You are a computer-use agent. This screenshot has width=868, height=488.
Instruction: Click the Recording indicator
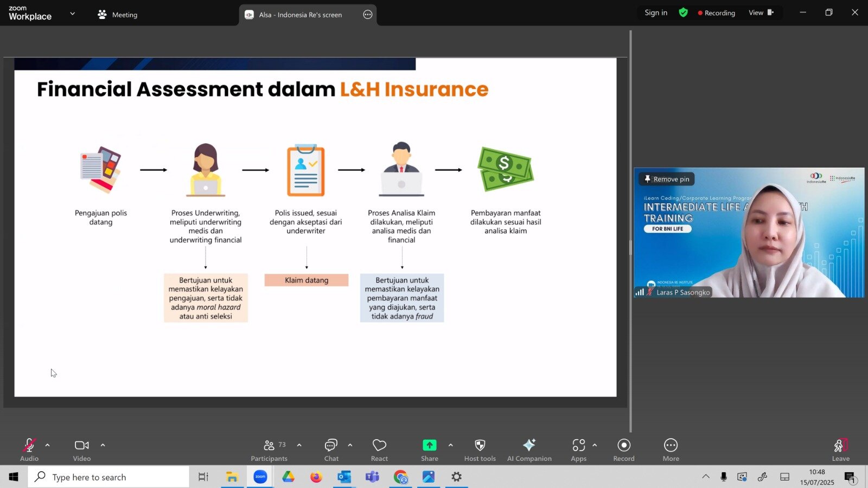[716, 12]
